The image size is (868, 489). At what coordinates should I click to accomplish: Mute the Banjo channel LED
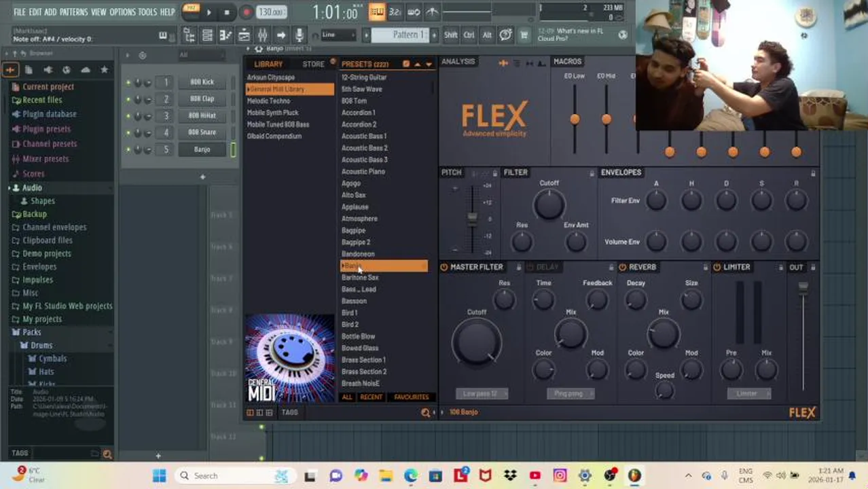[x=128, y=149]
